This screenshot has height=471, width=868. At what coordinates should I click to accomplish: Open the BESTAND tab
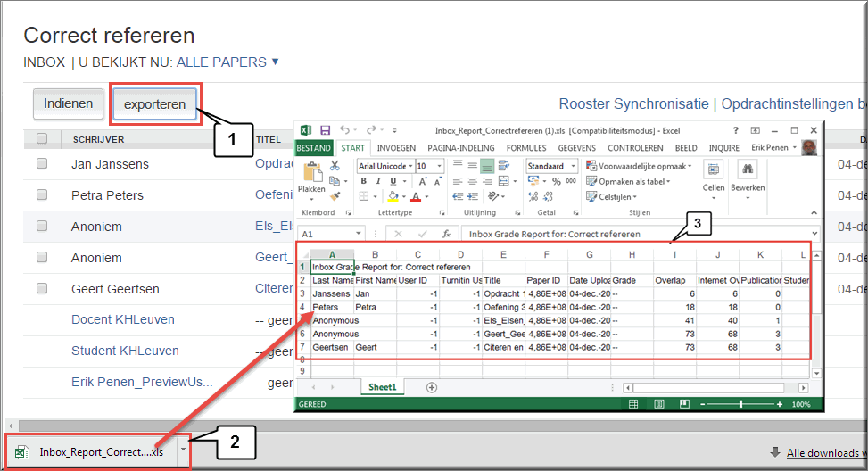pyautogui.click(x=313, y=148)
